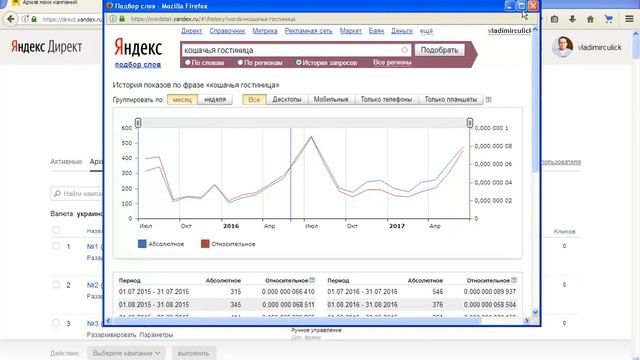Open the Рекламная сеть link

309,31
